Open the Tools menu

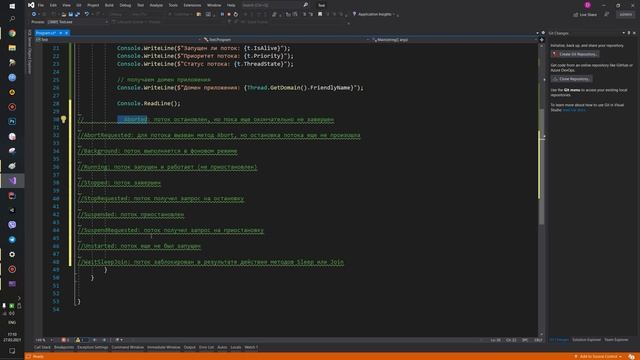(173, 5)
